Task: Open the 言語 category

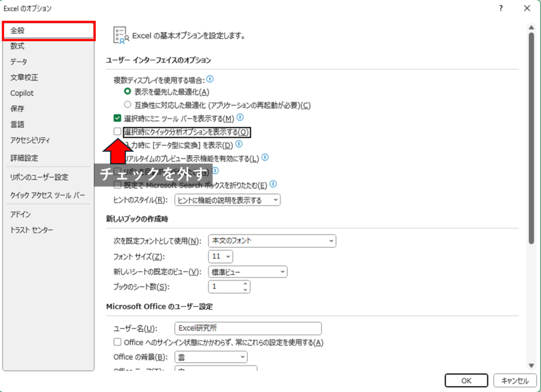Action: [x=48, y=125]
